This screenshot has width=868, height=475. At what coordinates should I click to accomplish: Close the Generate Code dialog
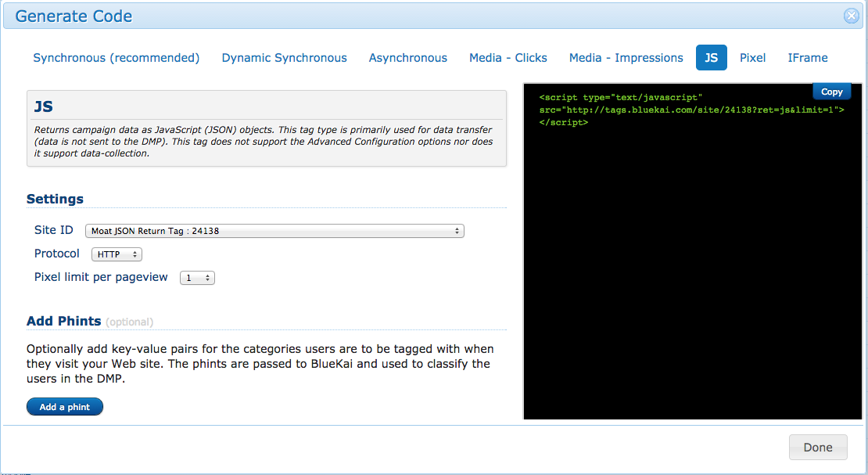pos(851,16)
